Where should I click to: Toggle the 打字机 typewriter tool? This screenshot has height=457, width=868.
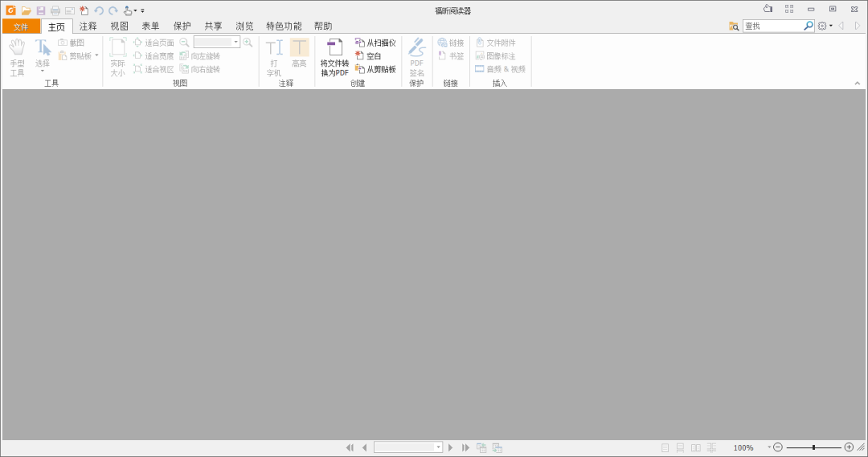pyautogui.click(x=274, y=56)
